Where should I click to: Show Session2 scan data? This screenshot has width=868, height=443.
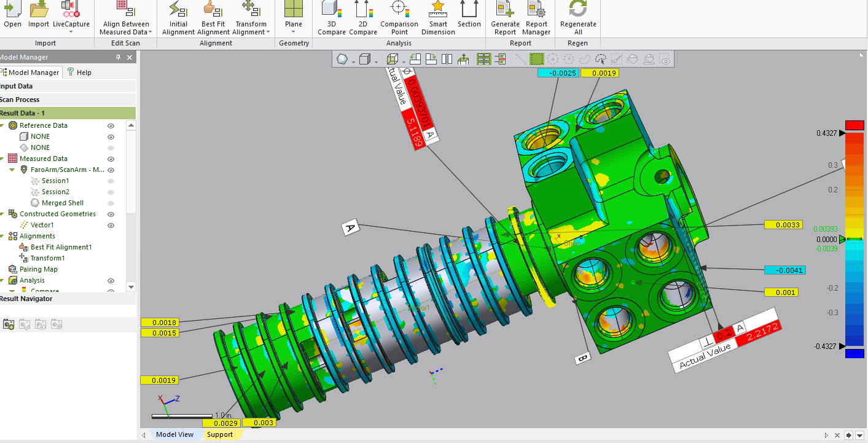pos(111,192)
